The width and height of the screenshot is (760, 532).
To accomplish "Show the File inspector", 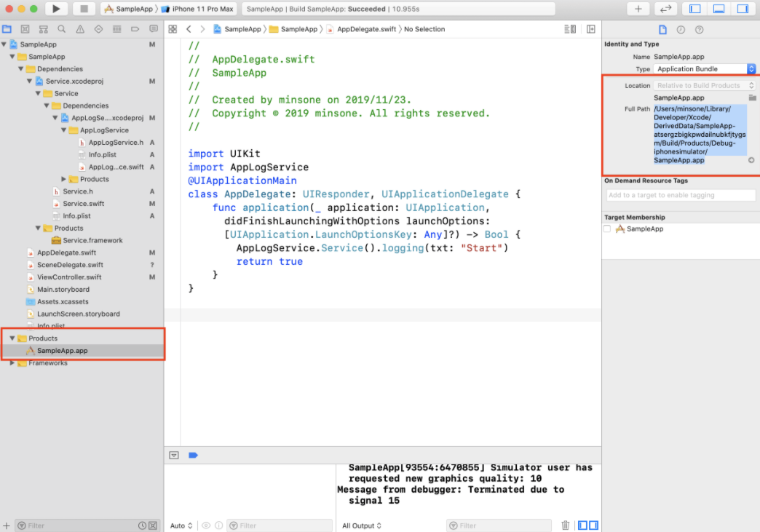I will pos(662,30).
